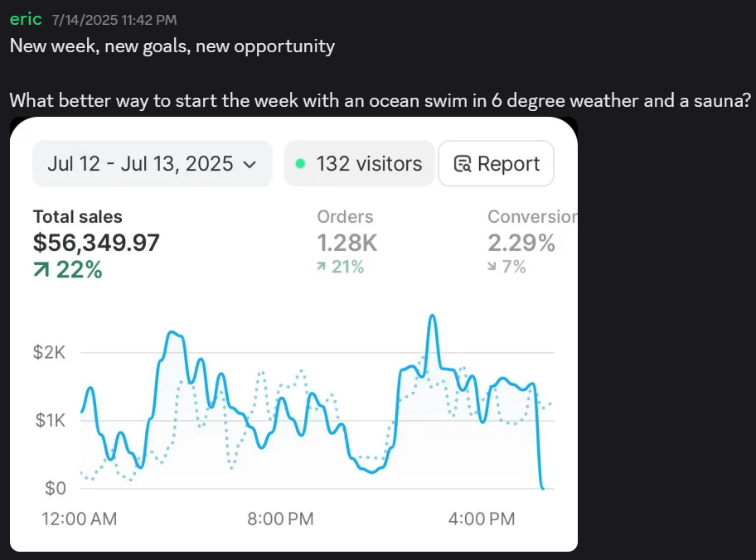Click the green live visitors dot

[299, 164]
